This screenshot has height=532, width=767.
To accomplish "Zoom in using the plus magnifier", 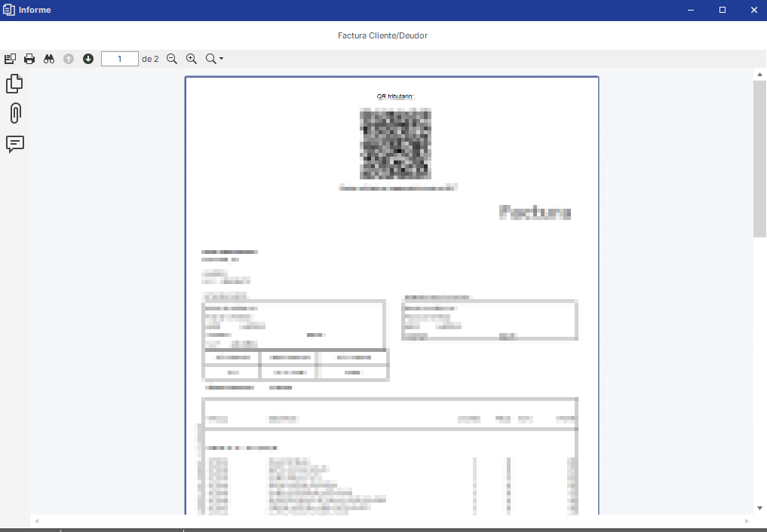I will click(x=192, y=59).
